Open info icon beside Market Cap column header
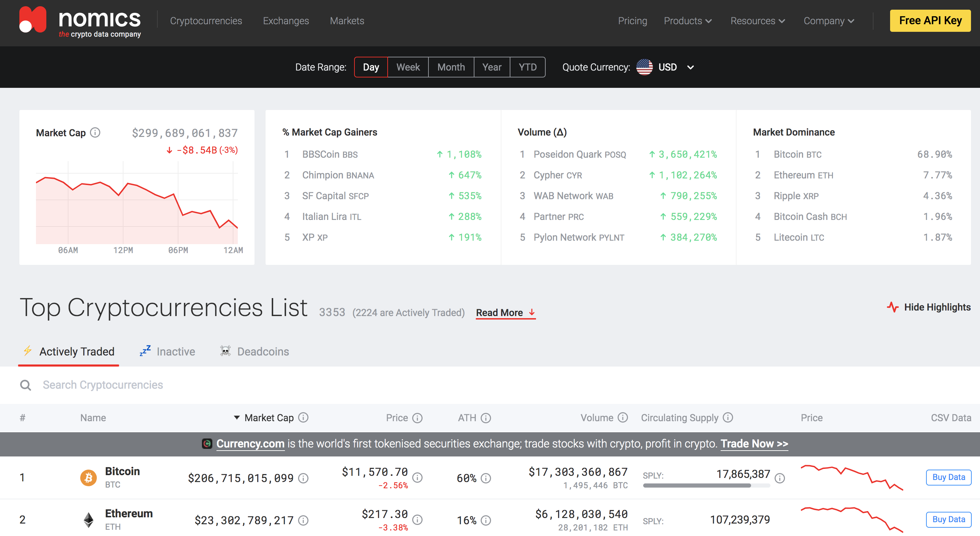980x536 pixels. [303, 417]
